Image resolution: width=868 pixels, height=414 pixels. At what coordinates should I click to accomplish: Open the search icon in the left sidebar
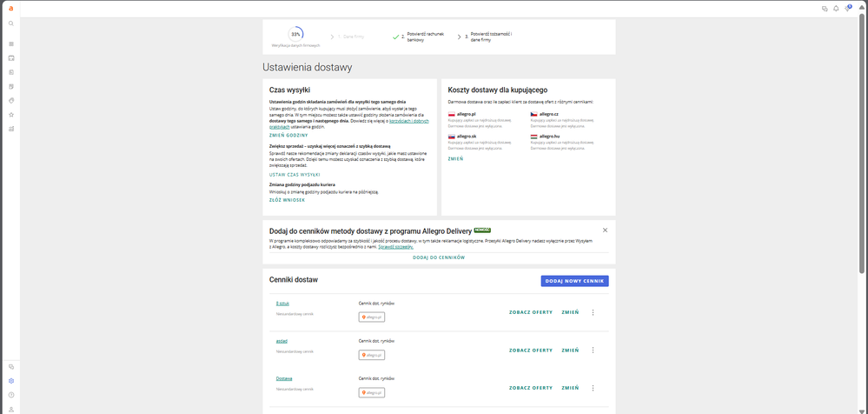click(11, 23)
